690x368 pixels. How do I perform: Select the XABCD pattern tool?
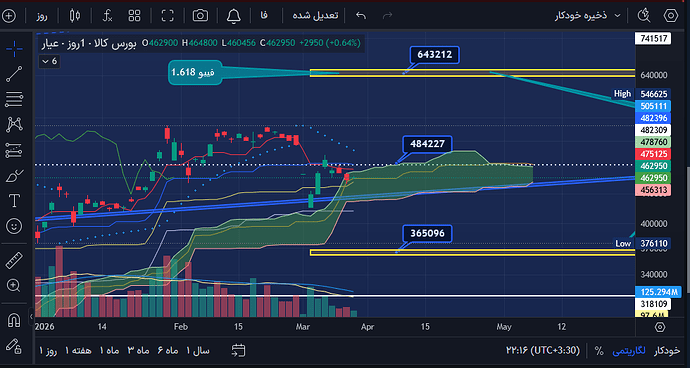coord(14,125)
